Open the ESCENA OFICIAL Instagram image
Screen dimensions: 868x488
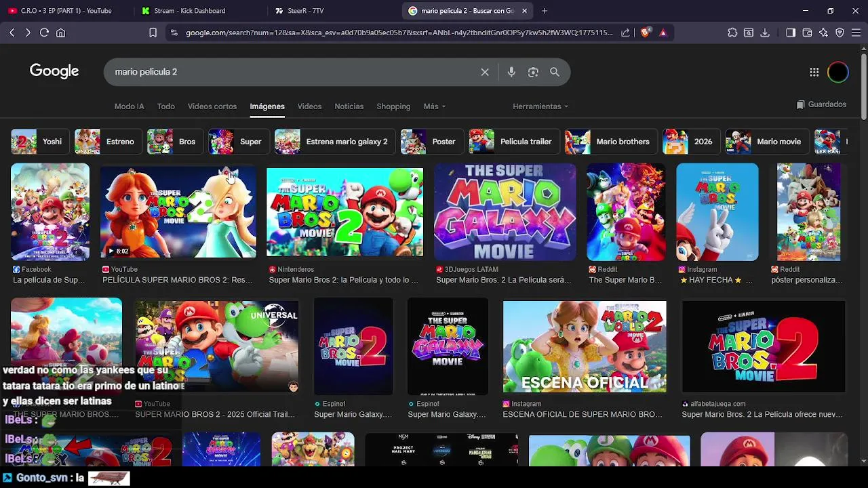585,346
